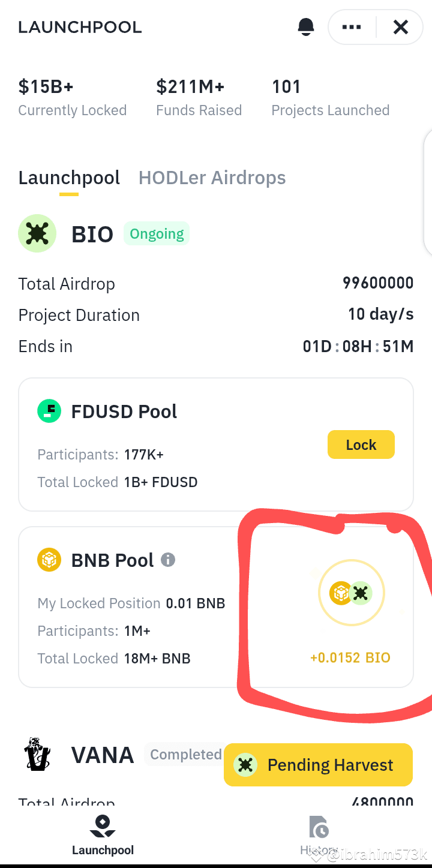
Task: Tap the BIO project logo icon
Action: coord(37,233)
